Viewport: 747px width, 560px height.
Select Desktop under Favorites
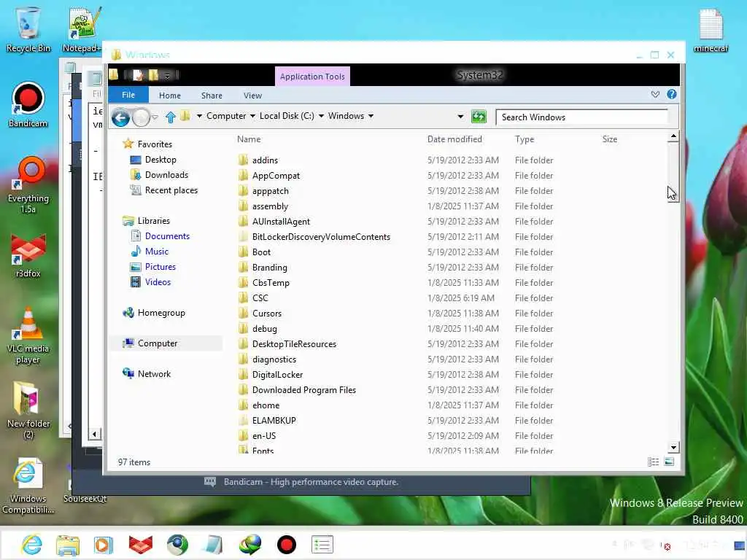pos(160,160)
